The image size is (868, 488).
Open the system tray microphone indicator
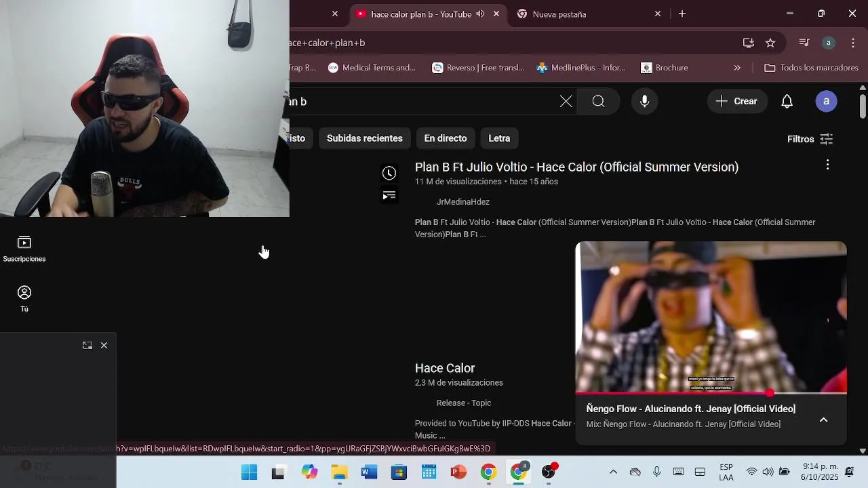coord(656,472)
